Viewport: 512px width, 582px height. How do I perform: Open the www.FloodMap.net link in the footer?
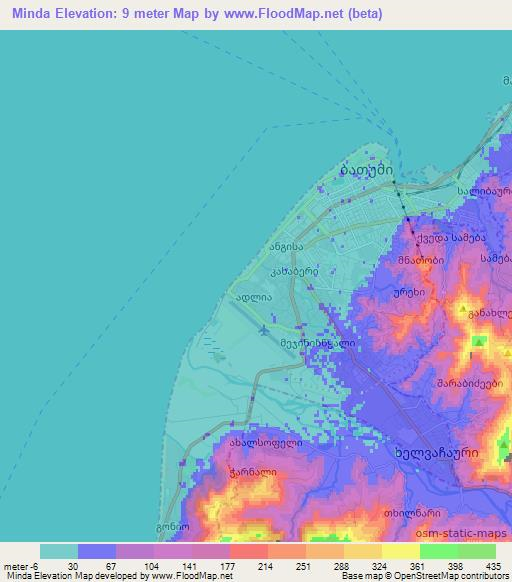point(192,576)
